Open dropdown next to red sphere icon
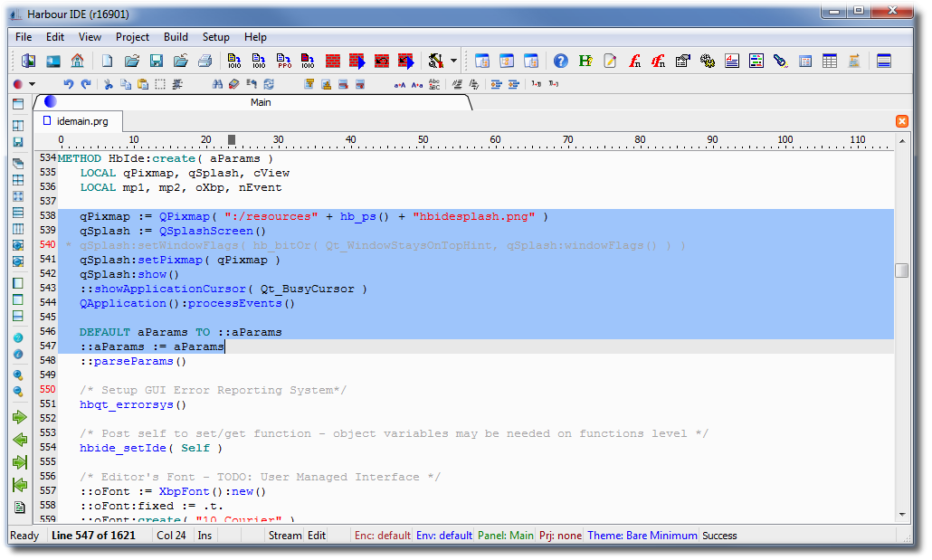 pyautogui.click(x=33, y=84)
